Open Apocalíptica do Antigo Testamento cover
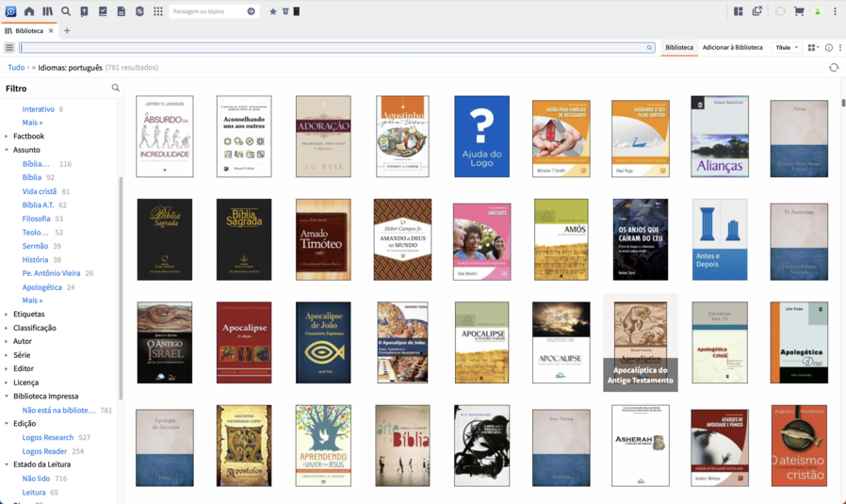This screenshot has height=504, width=846. point(641,343)
